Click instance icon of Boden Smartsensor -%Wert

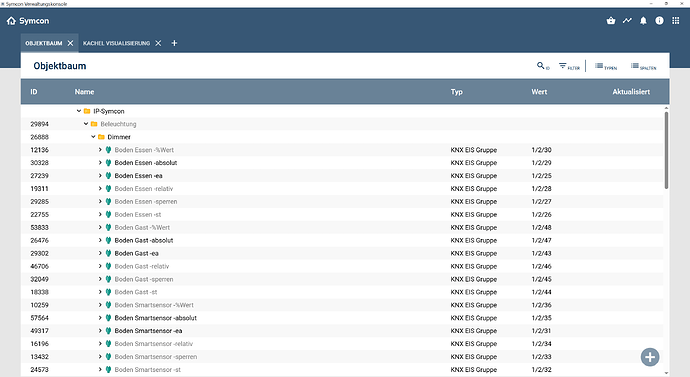pyautogui.click(x=108, y=305)
